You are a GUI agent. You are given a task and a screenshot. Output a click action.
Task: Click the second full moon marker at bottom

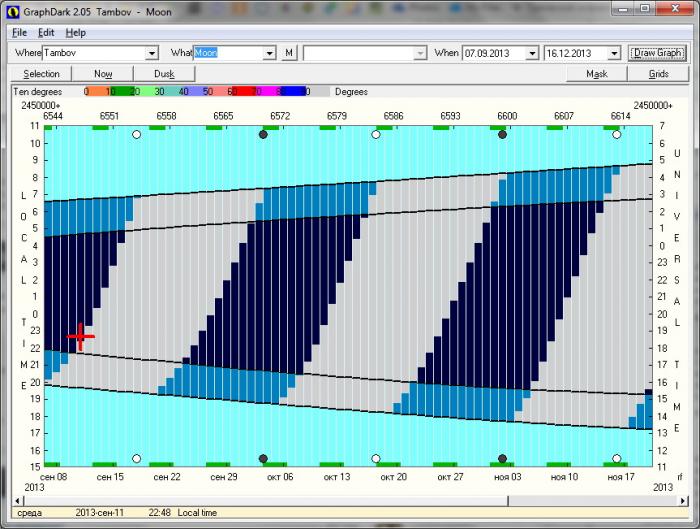(x=376, y=458)
